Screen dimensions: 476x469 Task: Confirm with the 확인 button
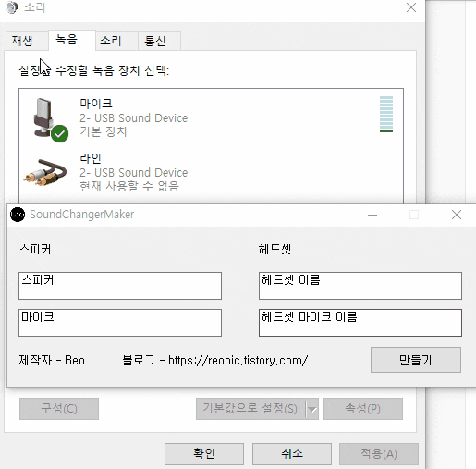204,454
